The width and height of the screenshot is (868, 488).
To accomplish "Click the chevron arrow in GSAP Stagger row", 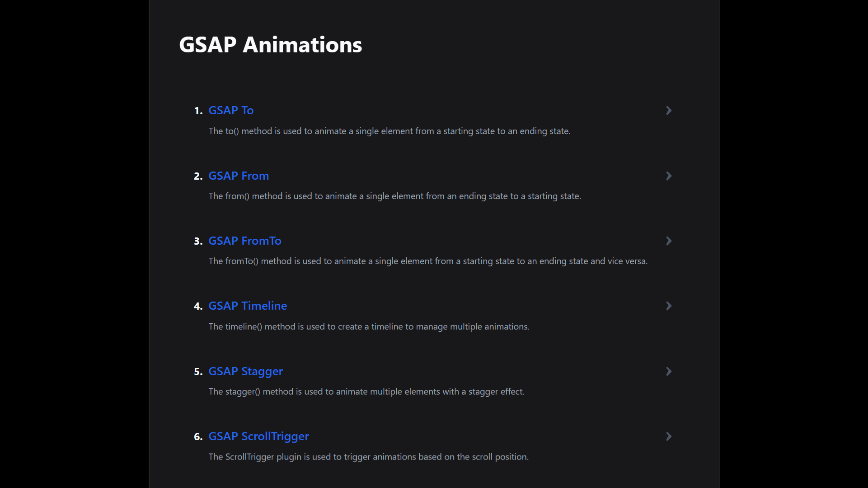I will click(669, 372).
